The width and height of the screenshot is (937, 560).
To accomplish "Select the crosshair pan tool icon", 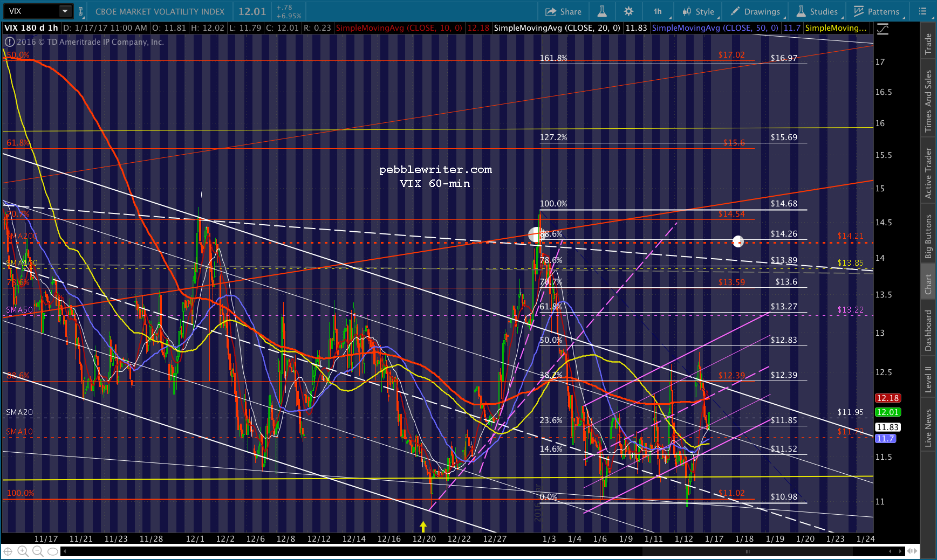I will [x=8, y=551].
